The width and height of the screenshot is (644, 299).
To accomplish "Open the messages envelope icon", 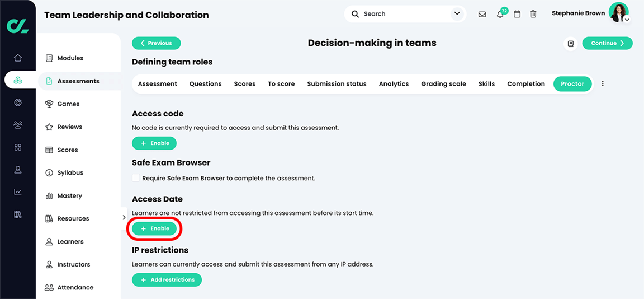I will tap(482, 14).
